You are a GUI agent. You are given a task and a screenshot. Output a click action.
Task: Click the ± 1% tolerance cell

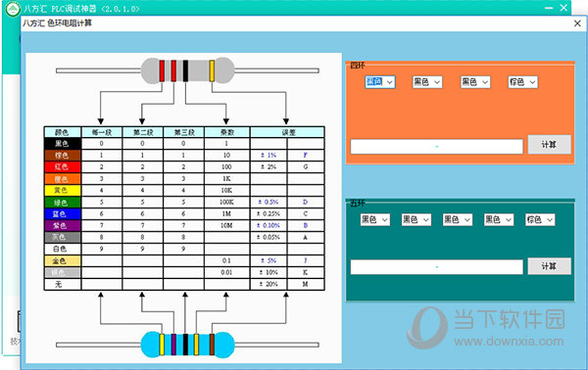click(269, 155)
